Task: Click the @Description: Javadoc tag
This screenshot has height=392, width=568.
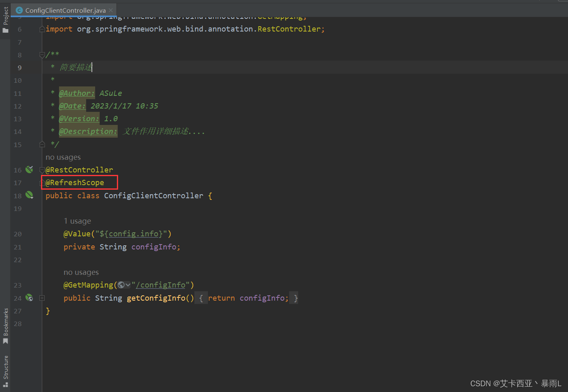Action: [88, 131]
